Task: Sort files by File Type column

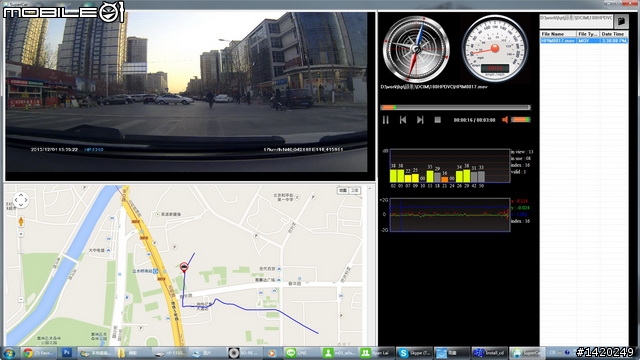Action: tap(588, 34)
